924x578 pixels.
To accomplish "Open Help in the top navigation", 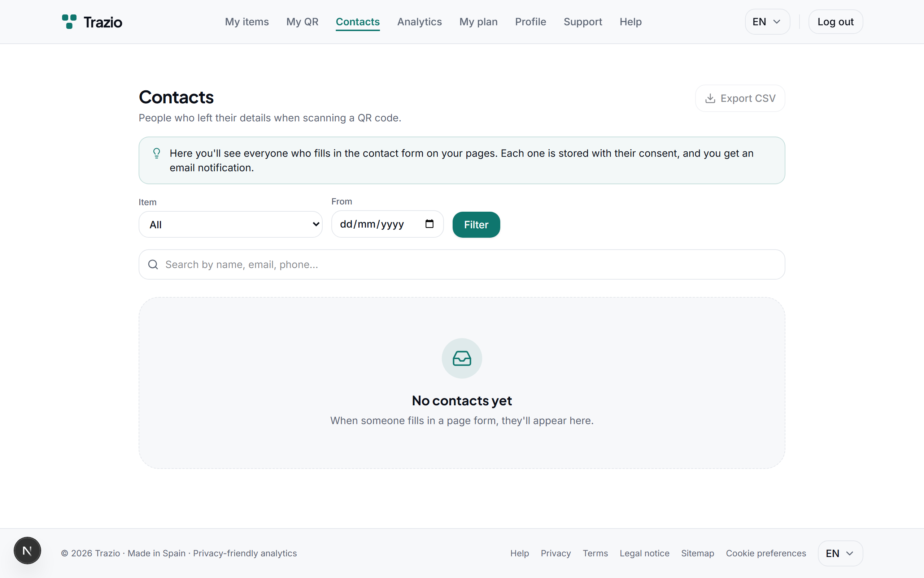I will pyautogui.click(x=631, y=22).
